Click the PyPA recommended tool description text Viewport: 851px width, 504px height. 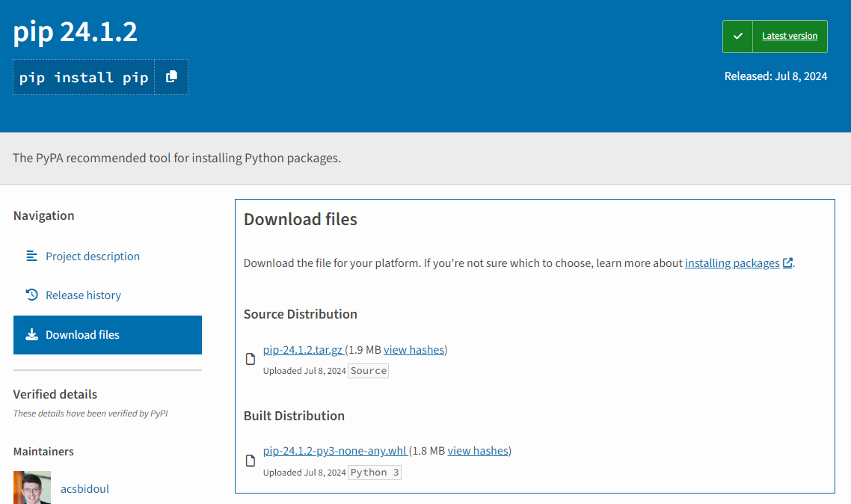point(177,158)
